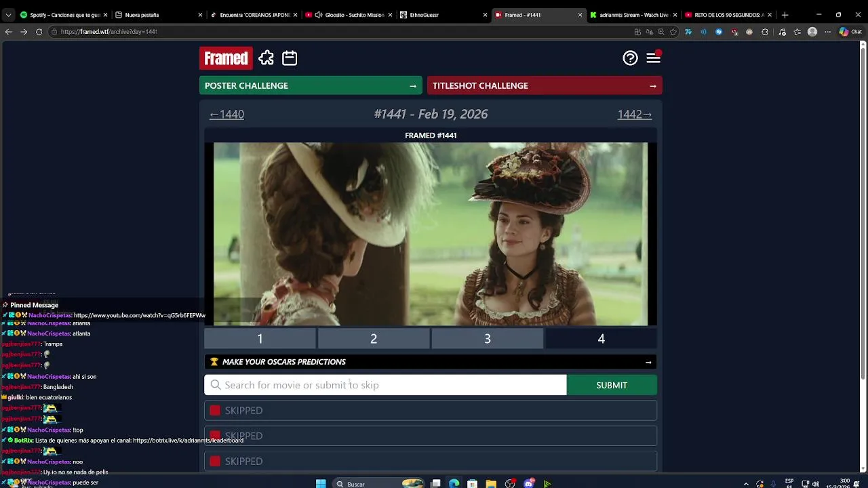Click the green Submit button
Viewport: 868px width, 488px height.
612,385
